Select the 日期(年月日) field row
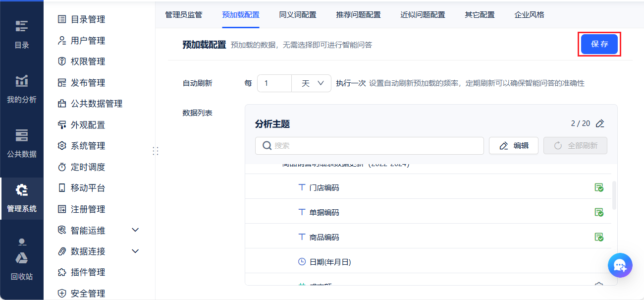The width and height of the screenshot is (644, 300). [x=429, y=261]
